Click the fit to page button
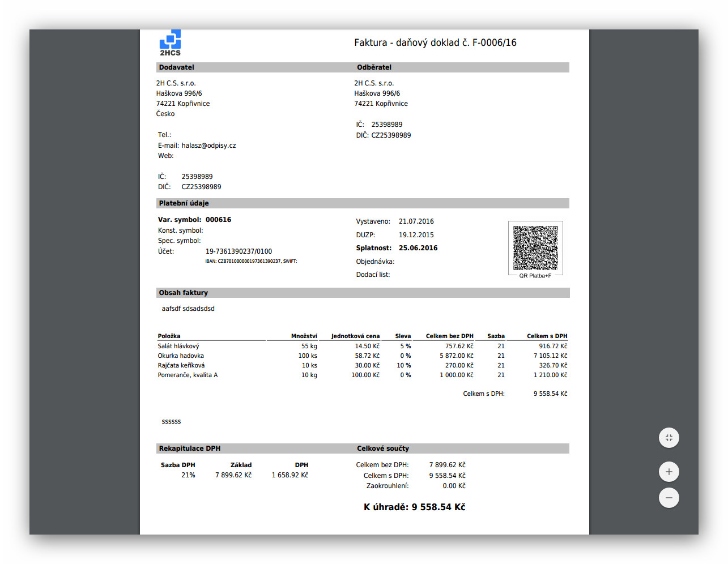Viewport: 728px width, 564px height. [669, 438]
